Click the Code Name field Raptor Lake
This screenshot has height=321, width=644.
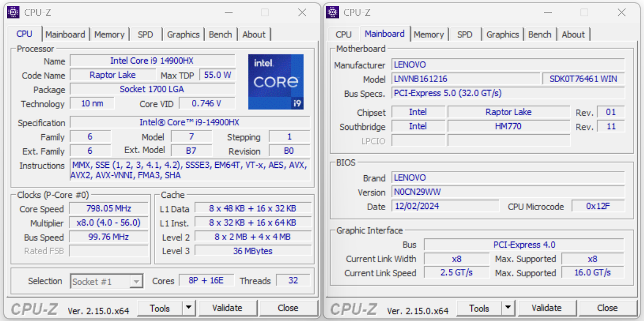113,75
